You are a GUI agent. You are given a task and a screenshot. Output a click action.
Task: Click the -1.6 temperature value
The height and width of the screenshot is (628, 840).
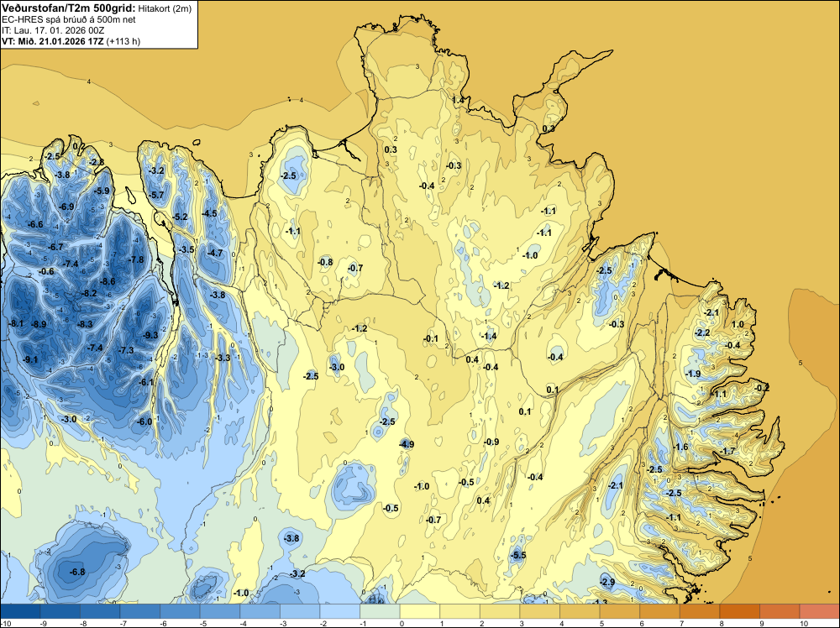(681, 447)
